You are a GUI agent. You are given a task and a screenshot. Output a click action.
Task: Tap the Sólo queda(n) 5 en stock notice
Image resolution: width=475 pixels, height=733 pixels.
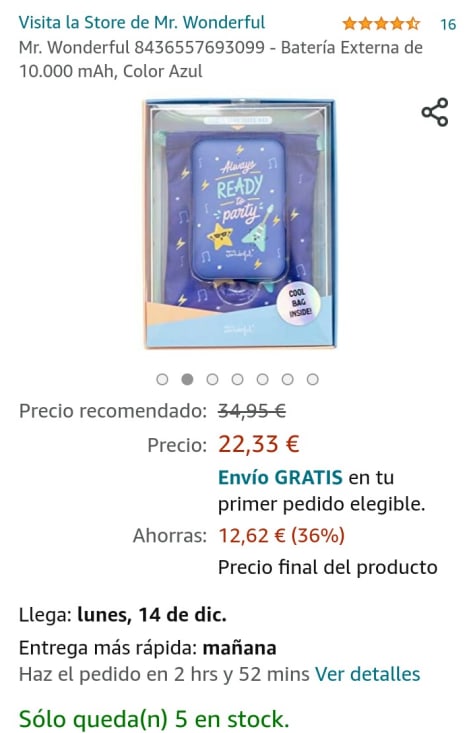pos(154,719)
